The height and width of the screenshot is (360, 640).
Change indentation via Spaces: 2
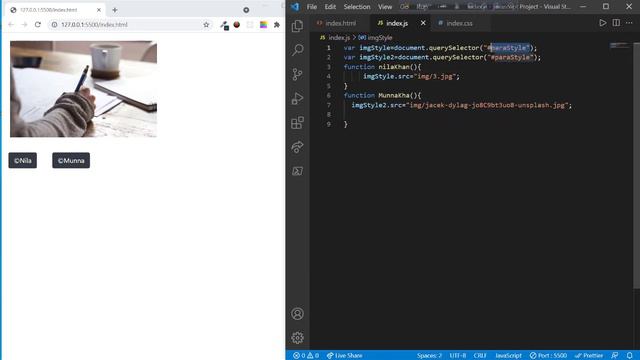point(429,356)
